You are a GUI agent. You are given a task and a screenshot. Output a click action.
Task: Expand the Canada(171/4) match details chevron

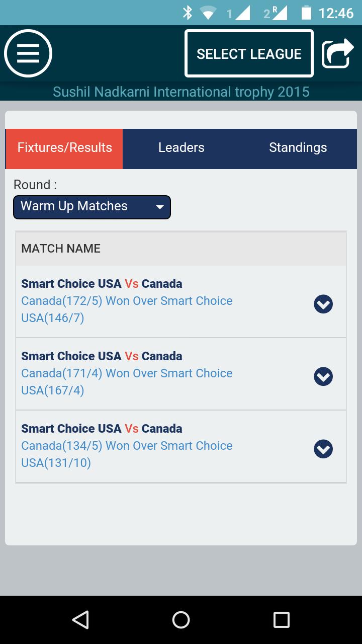(x=323, y=376)
